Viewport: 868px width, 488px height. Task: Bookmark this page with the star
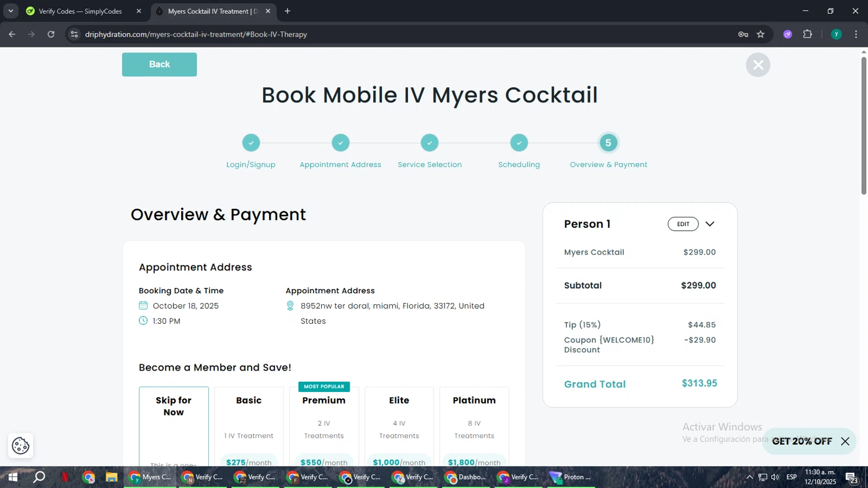[x=761, y=34]
